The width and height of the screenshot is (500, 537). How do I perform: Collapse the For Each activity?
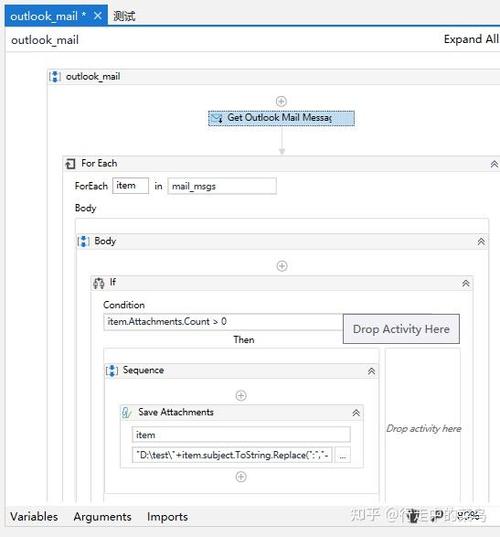coord(494,164)
